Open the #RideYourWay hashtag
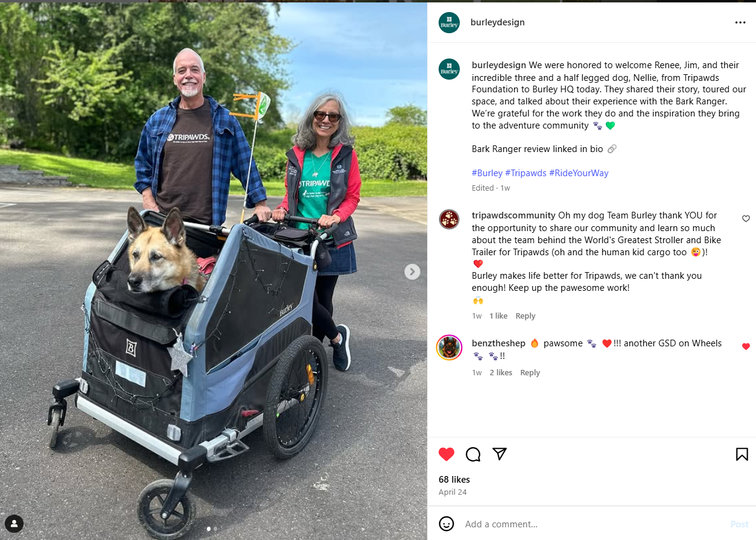 579,173
